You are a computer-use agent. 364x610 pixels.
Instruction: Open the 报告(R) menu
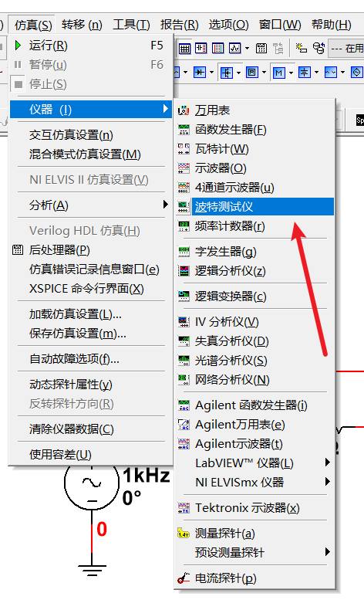pyautogui.click(x=179, y=25)
